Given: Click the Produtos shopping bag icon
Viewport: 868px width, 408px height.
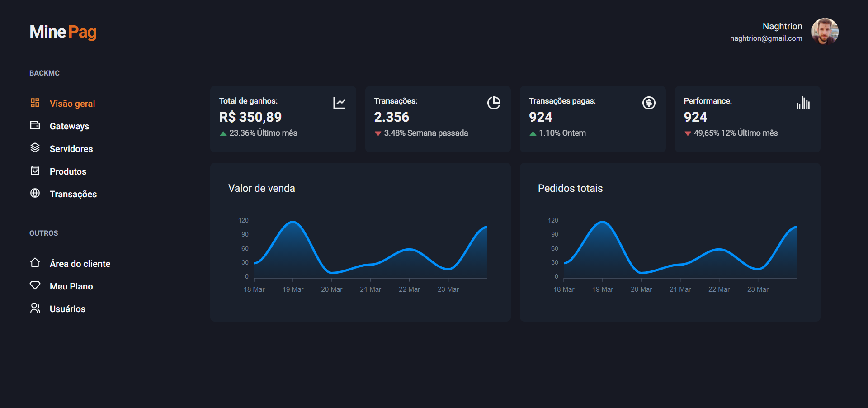Looking at the screenshot, I should 35,171.
